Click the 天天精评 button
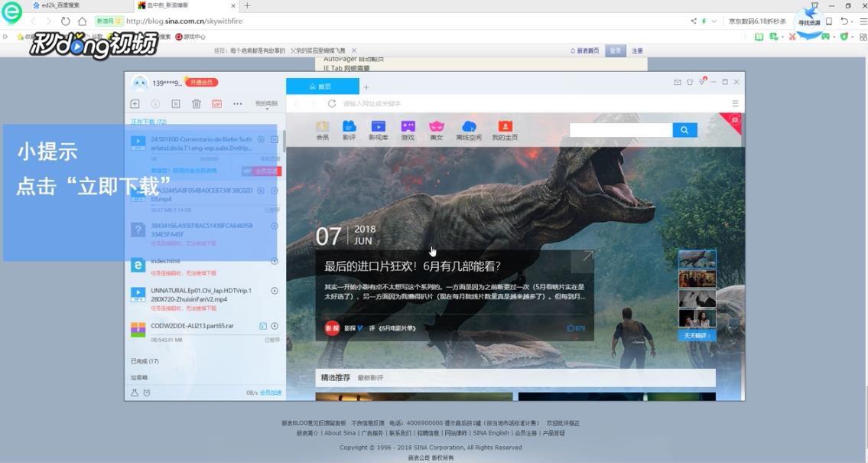The height and width of the screenshot is (463, 868). [x=697, y=336]
